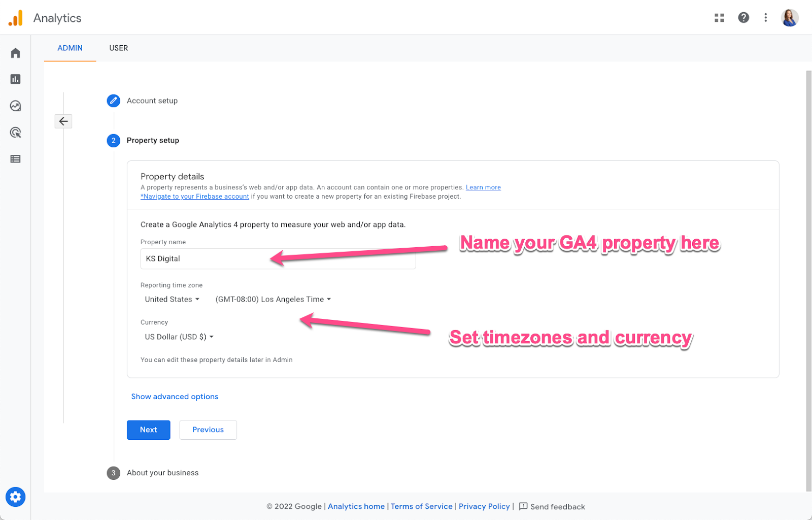
Task: Open the user profile avatar
Action: click(790, 18)
